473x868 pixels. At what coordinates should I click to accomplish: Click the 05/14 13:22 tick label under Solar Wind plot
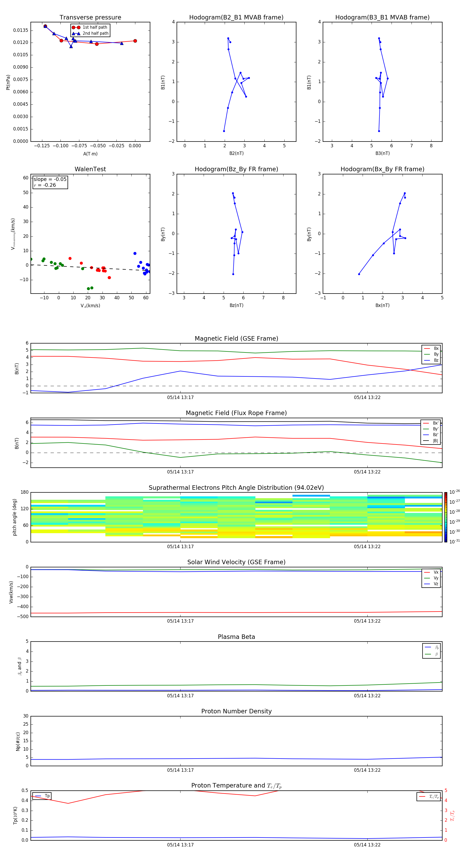(367, 621)
